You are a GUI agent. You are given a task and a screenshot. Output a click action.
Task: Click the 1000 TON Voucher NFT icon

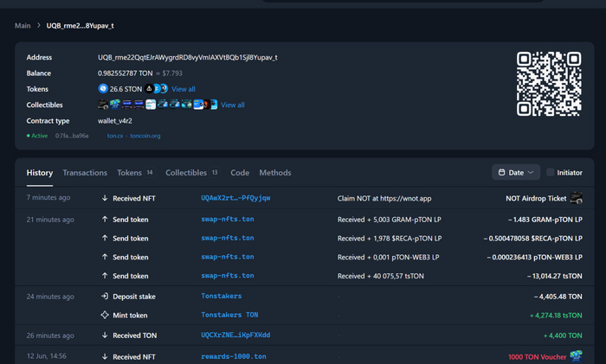(x=577, y=356)
